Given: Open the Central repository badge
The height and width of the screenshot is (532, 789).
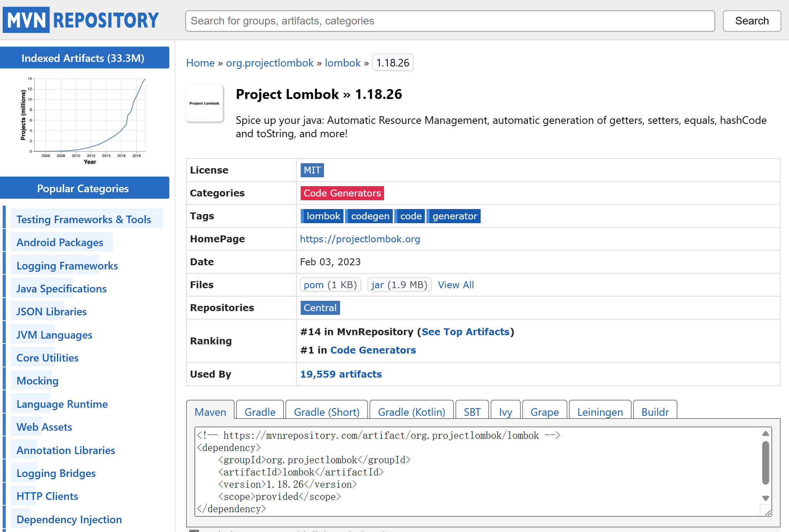Looking at the screenshot, I should click(320, 308).
